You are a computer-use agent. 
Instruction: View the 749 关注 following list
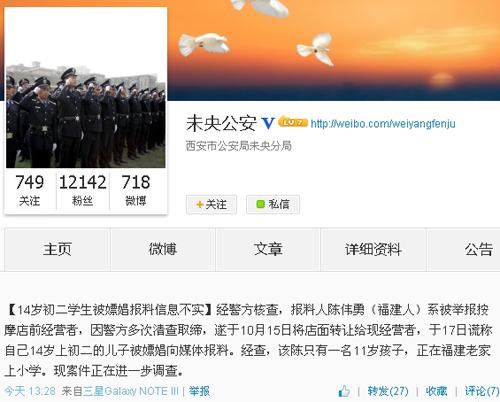coord(30,190)
